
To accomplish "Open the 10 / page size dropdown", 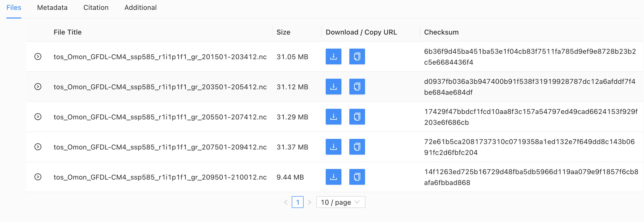I will [x=340, y=202].
